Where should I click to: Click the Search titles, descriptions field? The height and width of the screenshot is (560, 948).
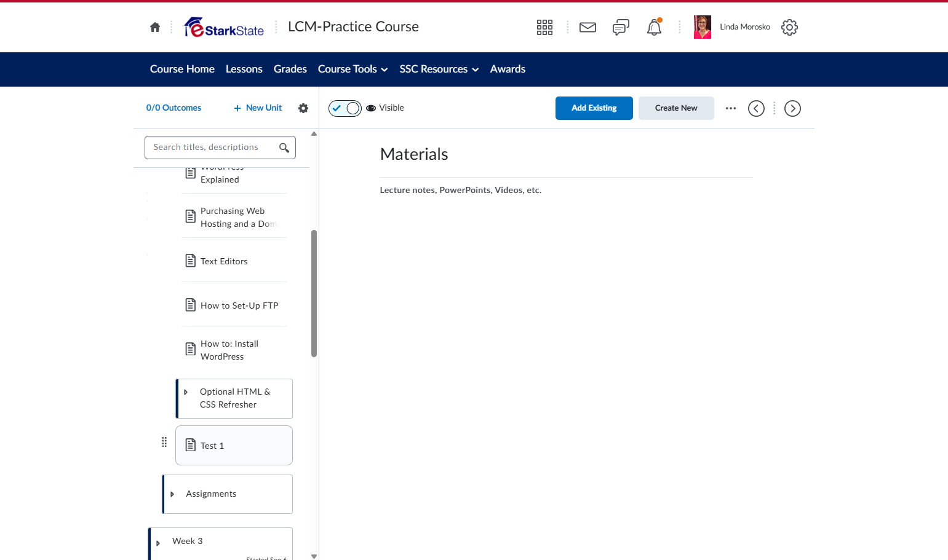220,148
